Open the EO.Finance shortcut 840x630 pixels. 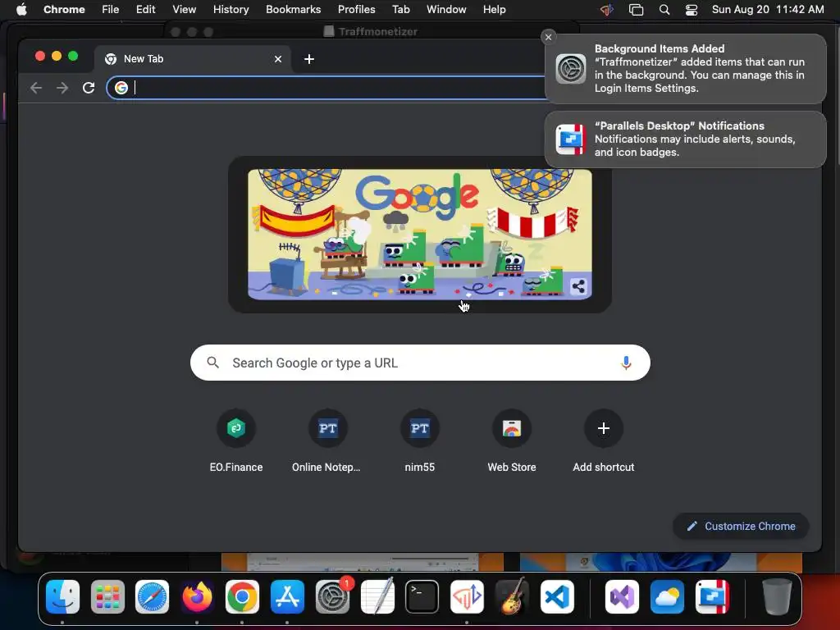click(x=236, y=441)
